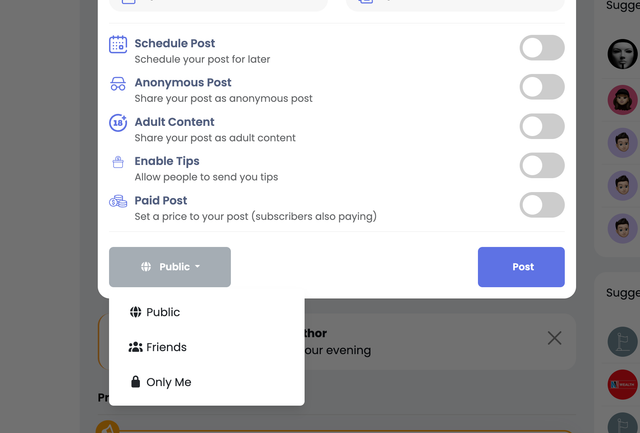Click the Enable Tips gift icon

coord(118,162)
